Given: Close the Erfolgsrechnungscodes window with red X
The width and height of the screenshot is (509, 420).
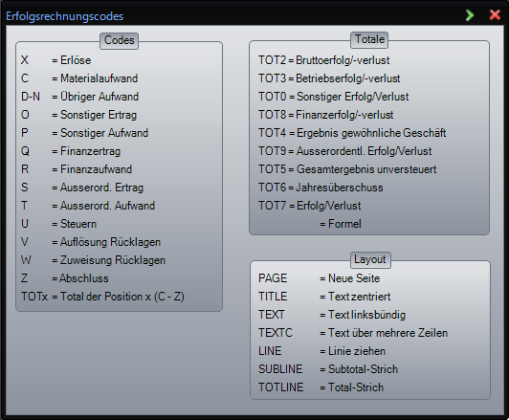Looking at the screenshot, I should [495, 15].
